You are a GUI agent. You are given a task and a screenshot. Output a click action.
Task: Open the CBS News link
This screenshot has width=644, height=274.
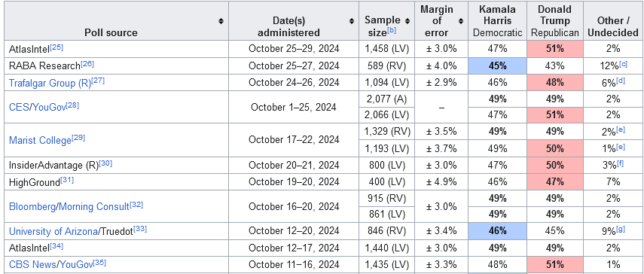tap(32, 264)
